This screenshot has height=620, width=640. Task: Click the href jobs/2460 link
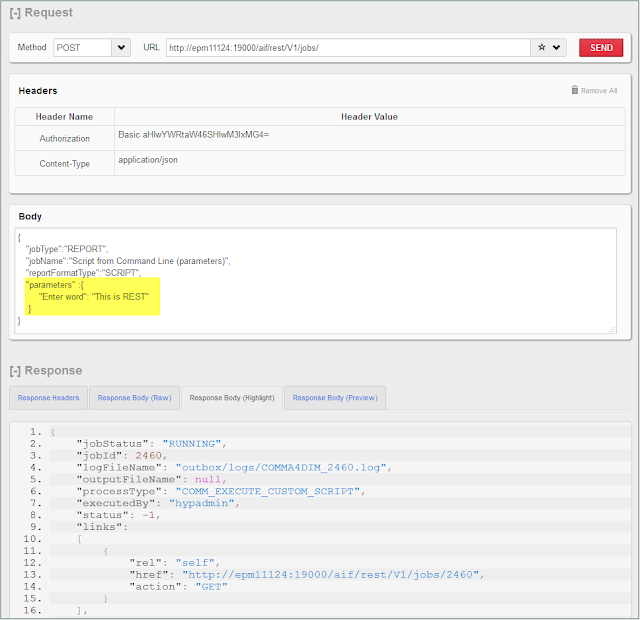pyautogui.click(x=331, y=575)
